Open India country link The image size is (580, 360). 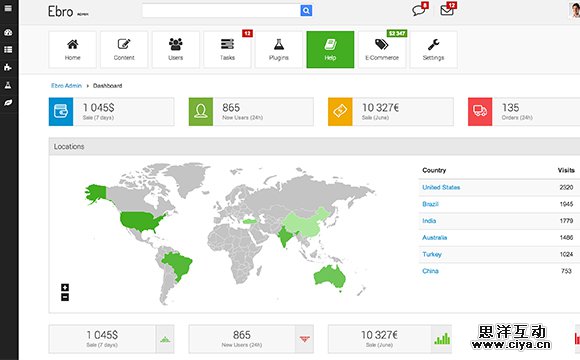(x=429, y=221)
